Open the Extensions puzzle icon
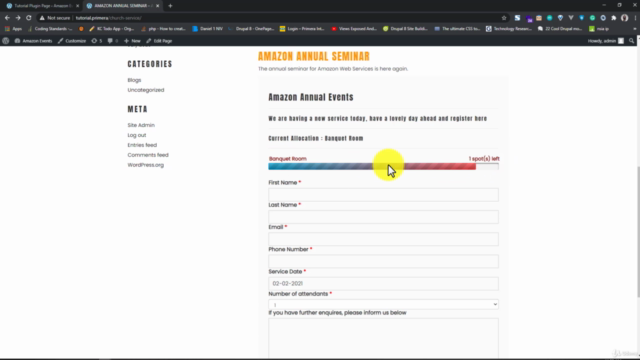Screen dimensions: 640x360 pyautogui.click(x=613, y=18)
